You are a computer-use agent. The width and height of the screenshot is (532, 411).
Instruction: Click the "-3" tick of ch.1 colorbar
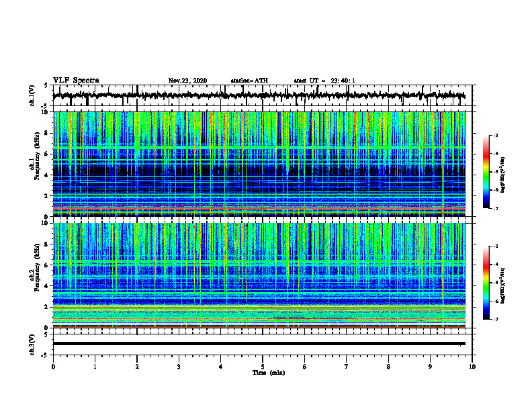point(496,135)
